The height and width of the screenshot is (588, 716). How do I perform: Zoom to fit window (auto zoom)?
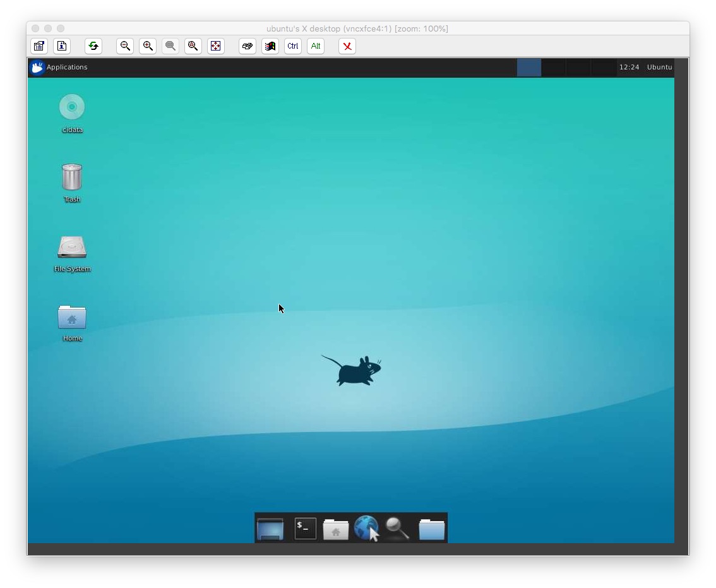tap(193, 46)
